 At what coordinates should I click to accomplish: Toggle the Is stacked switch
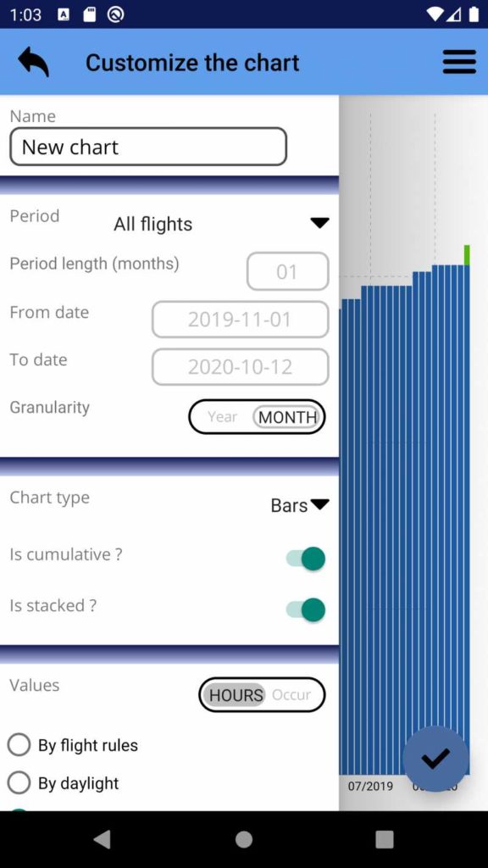click(x=306, y=609)
